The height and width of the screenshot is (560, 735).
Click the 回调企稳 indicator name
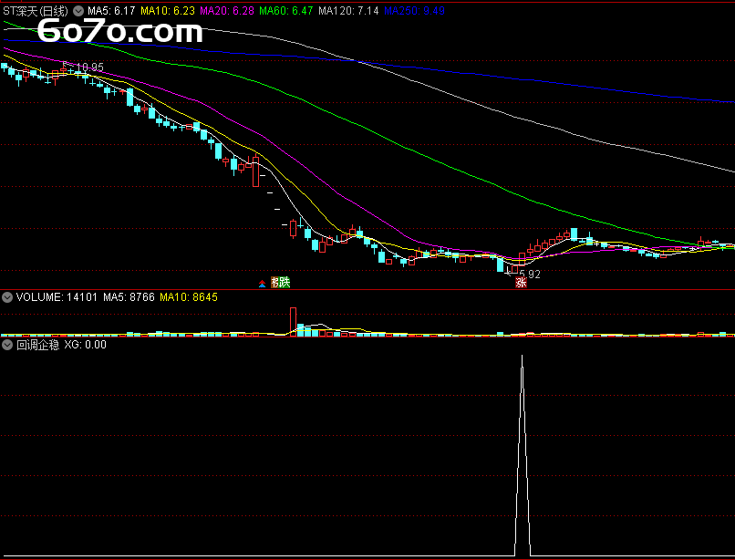37,345
